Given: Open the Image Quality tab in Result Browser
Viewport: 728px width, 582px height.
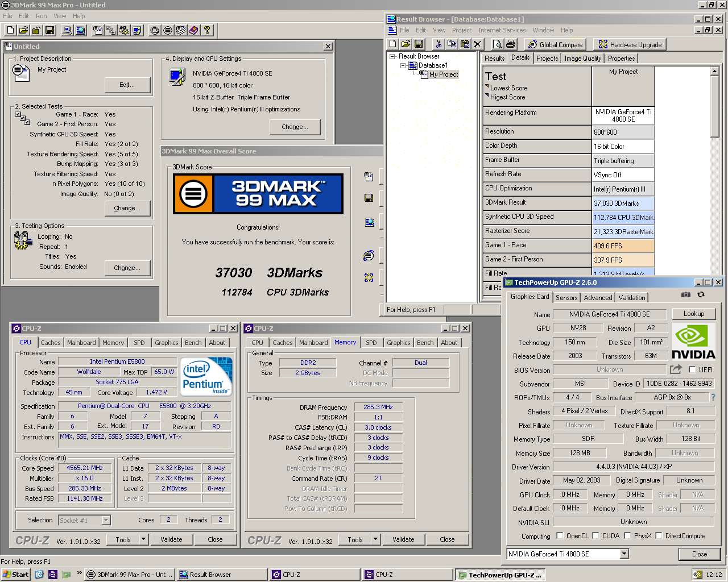Looking at the screenshot, I should [x=582, y=59].
